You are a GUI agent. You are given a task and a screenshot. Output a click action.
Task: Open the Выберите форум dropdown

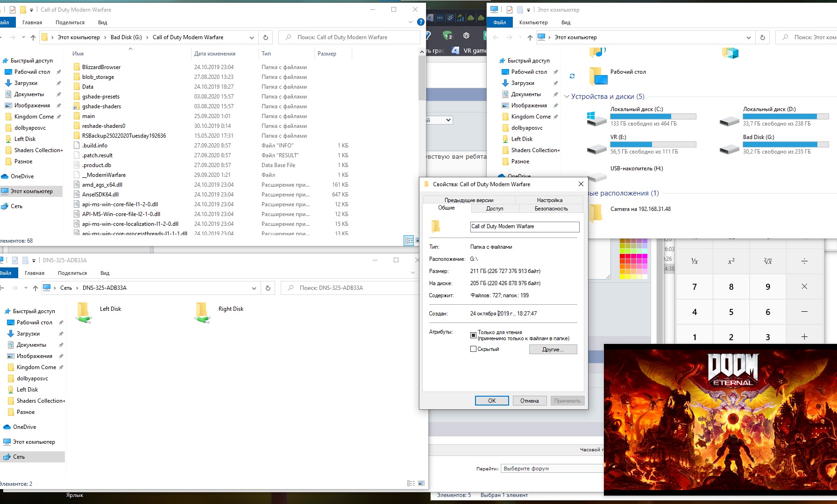[x=552, y=469]
